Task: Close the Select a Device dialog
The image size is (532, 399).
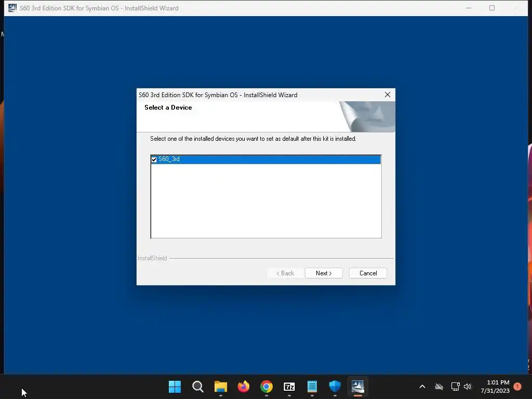Action: pyautogui.click(x=388, y=95)
